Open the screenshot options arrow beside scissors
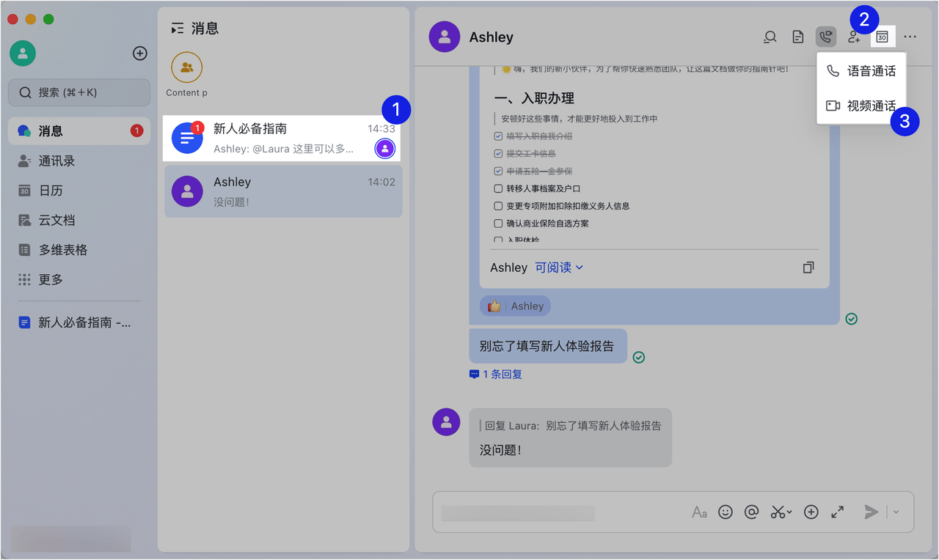939x560 pixels. click(x=789, y=512)
